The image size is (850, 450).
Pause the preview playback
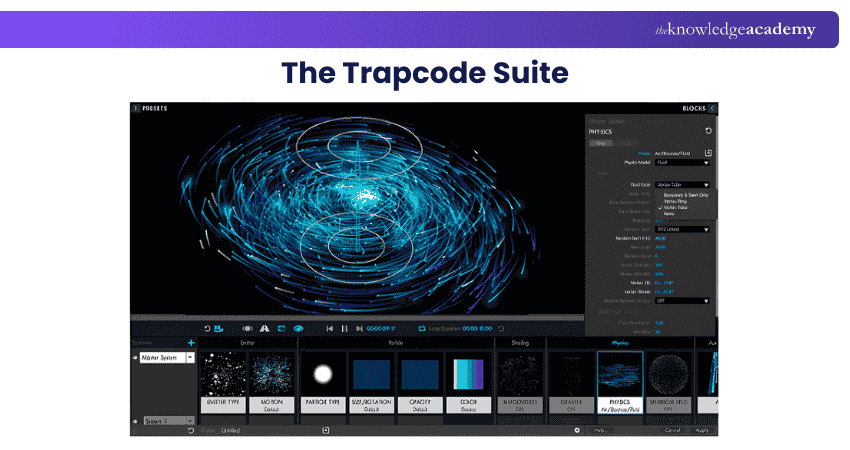pyautogui.click(x=344, y=329)
